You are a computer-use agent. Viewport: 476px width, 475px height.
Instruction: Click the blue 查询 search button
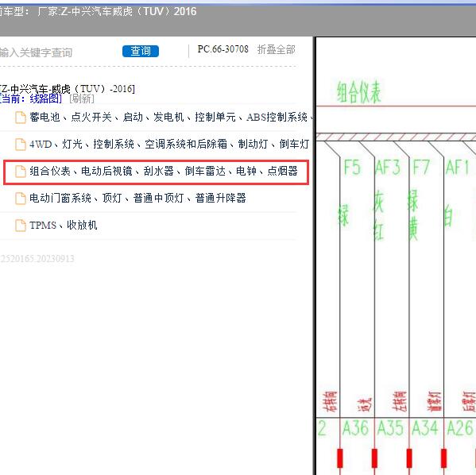[141, 51]
